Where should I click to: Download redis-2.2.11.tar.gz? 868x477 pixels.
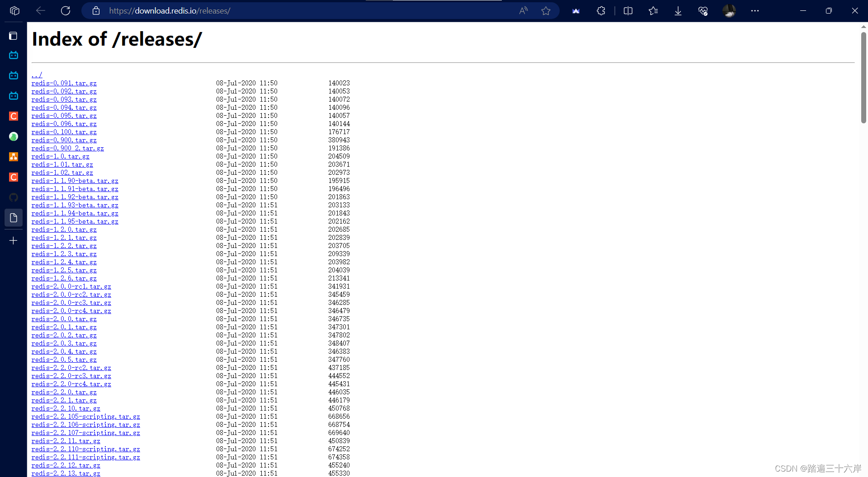[66, 441]
